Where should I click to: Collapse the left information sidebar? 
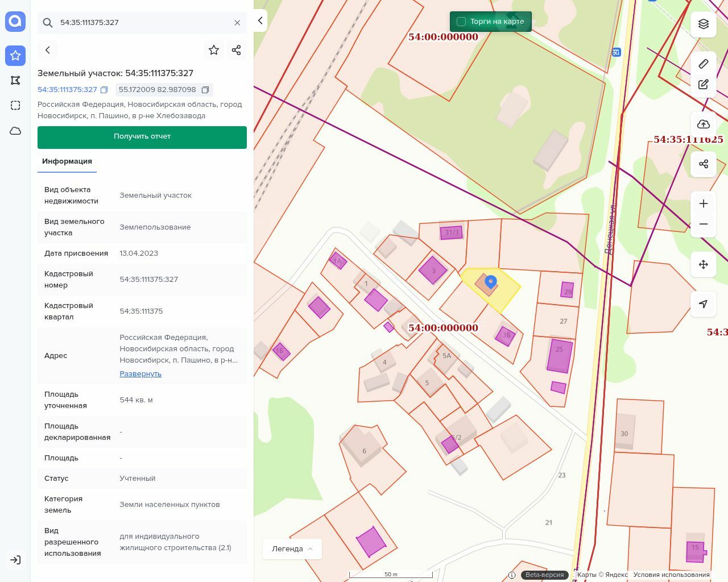pyautogui.click(x=260, y=21)
